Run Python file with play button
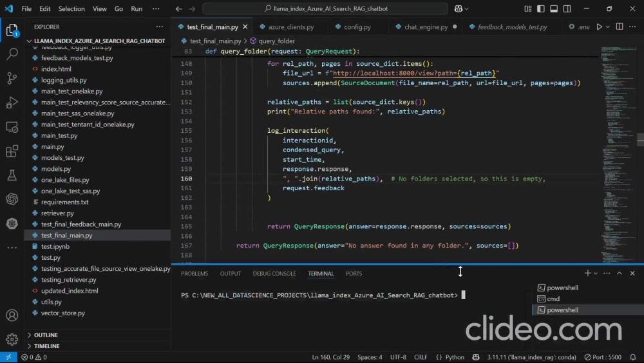 tap(599, 26)
